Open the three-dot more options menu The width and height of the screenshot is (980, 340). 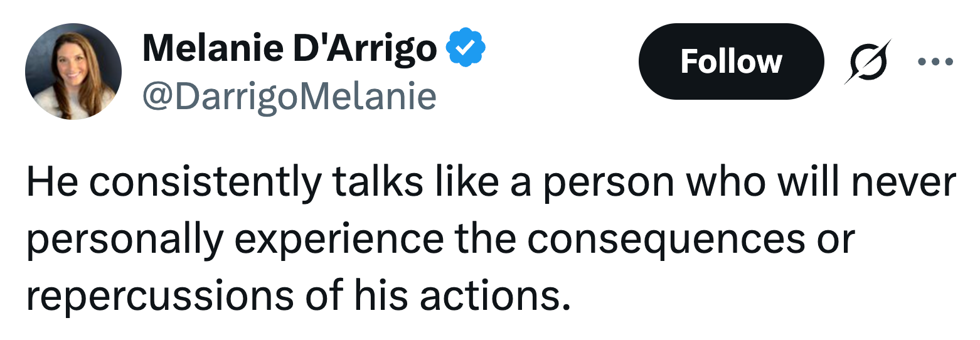(935, 61)
